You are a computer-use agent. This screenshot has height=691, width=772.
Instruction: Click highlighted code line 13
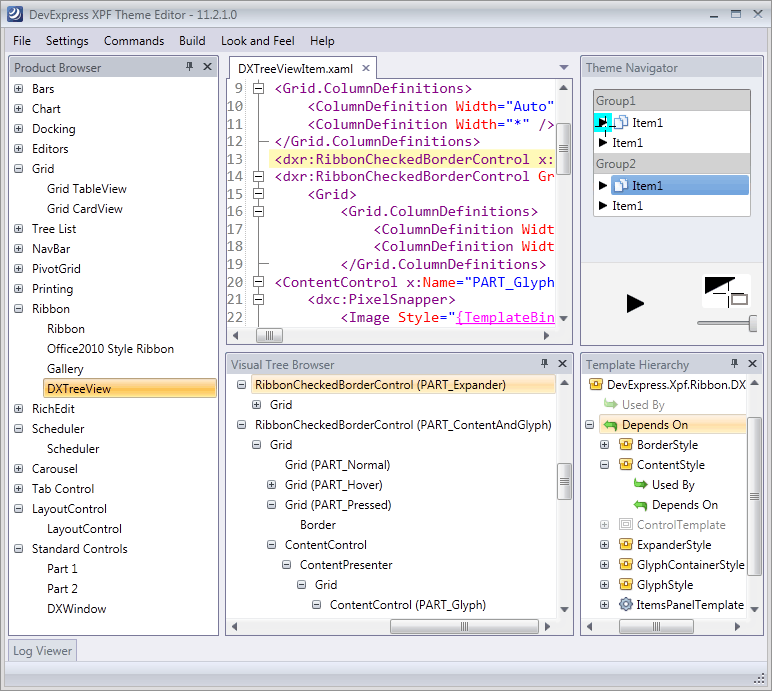coord(412,159)
